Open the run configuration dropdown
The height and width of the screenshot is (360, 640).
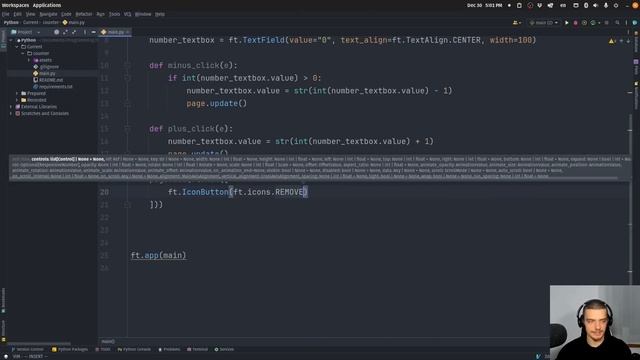point(544,23)
